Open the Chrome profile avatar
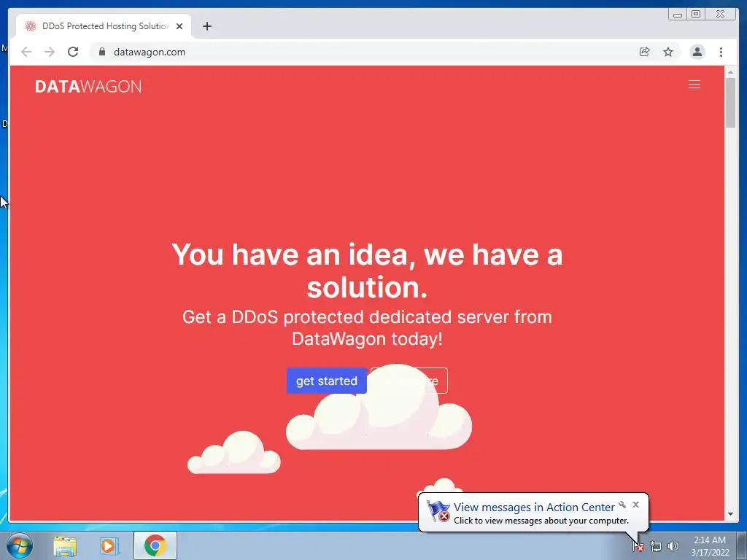 click(697, 52)
